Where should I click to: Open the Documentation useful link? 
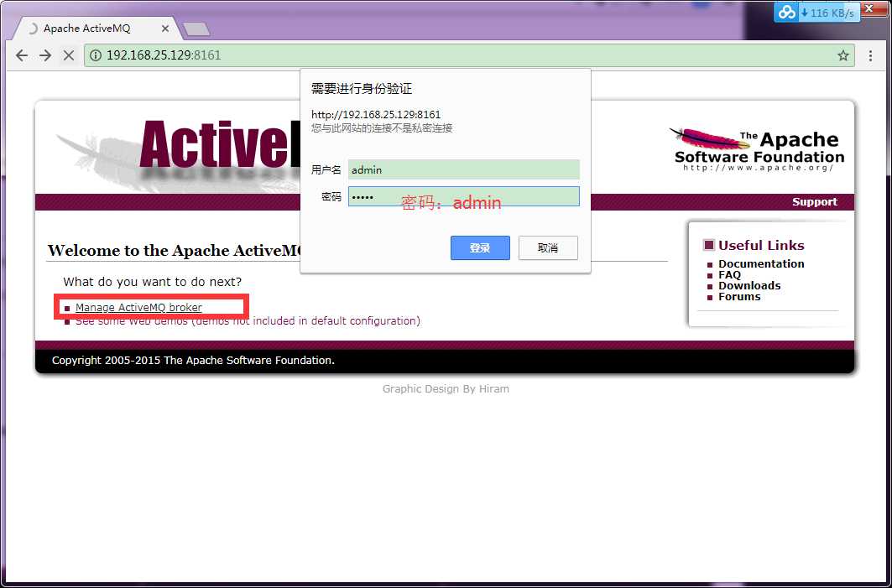(761, 264)
